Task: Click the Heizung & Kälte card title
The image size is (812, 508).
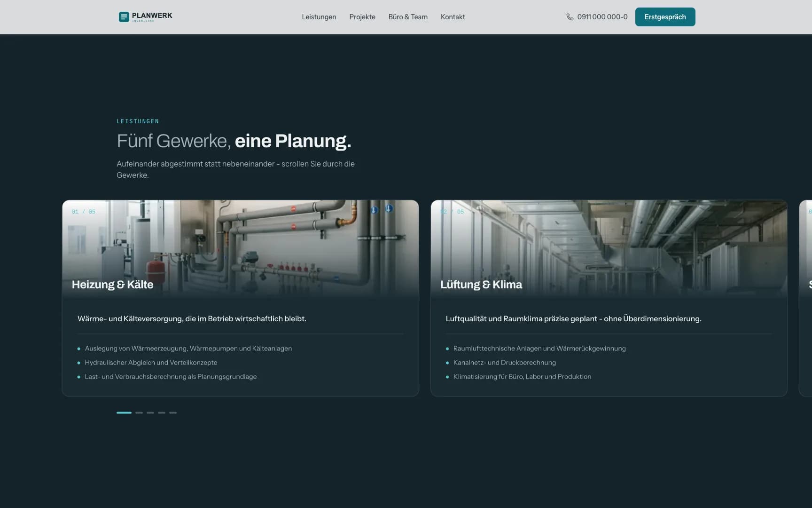Action: (113, 285)
